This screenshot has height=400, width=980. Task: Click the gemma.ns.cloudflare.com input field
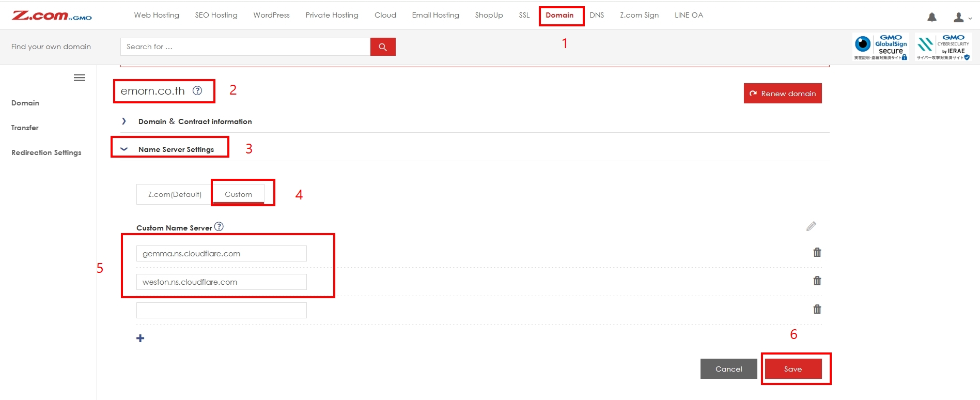pyautogui.click(x=222, y=254)
